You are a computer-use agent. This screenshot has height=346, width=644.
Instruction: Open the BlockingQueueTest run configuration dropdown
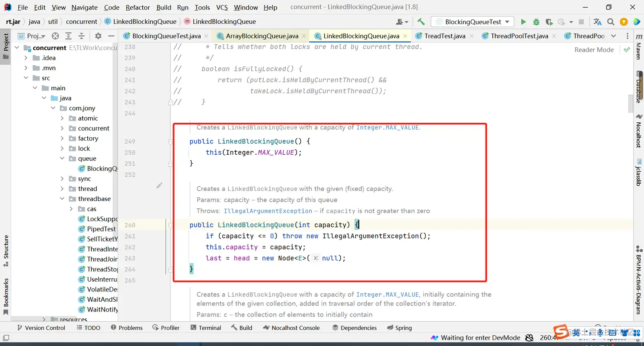472,22
